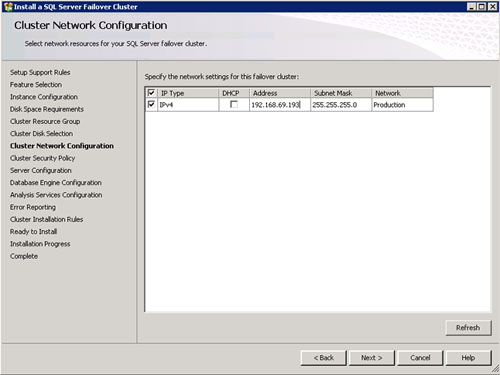The image size is (500, 375).
Task: Select Feature Selection step in sidebar
Action: [x=36, y=85]
